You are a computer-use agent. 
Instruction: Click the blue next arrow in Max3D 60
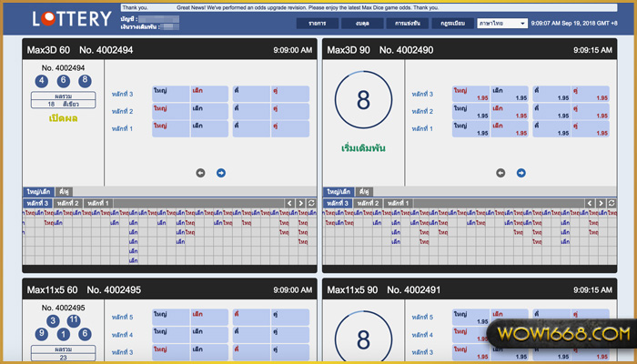point(221,173)
